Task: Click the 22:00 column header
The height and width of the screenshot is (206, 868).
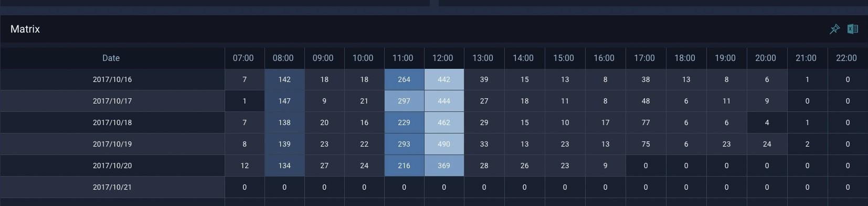Action: 846,58
